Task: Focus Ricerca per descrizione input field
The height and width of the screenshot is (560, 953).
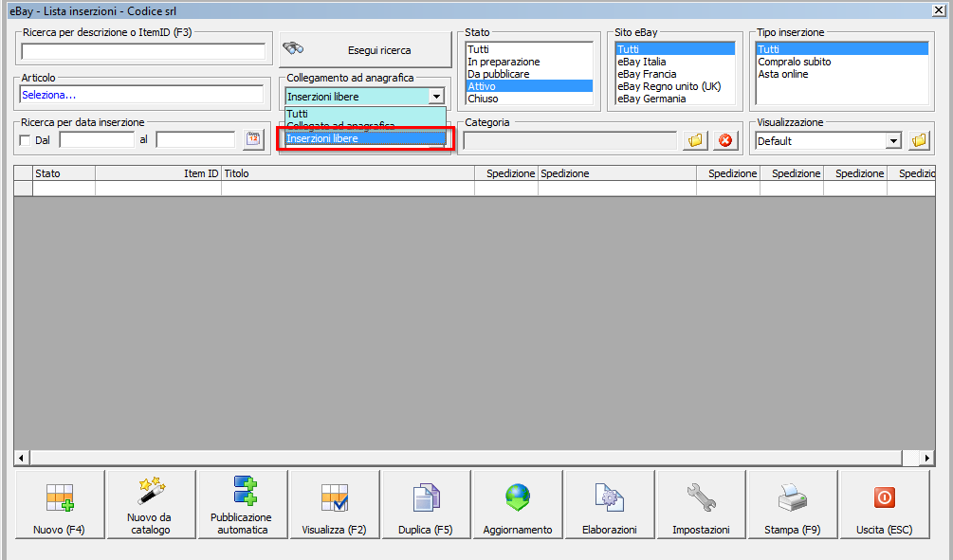Action: pyautogui.click(x=143, y=51)
